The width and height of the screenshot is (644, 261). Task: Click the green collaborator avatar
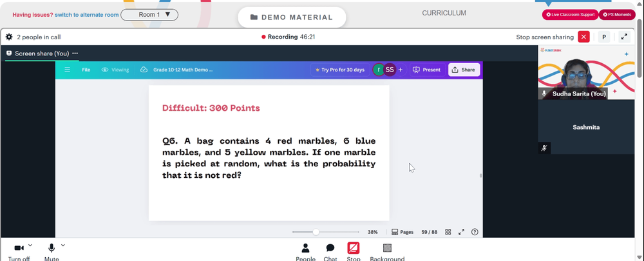point(378,70)
